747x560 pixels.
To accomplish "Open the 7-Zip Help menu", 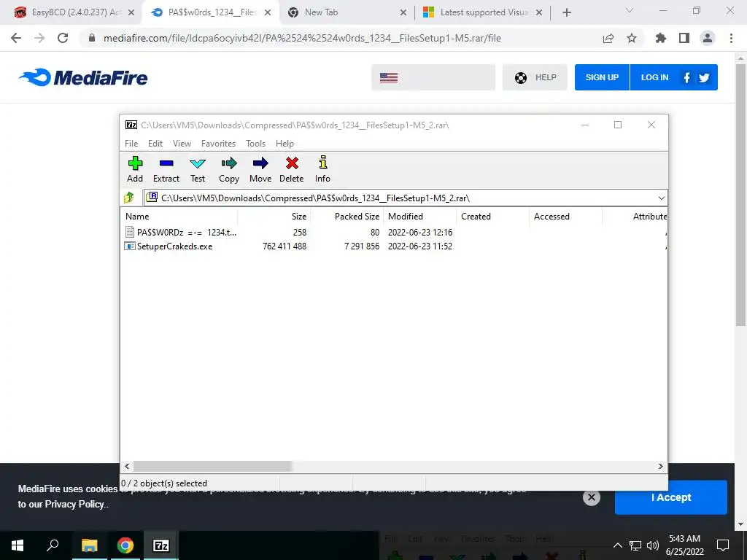I will click(285, 144).
